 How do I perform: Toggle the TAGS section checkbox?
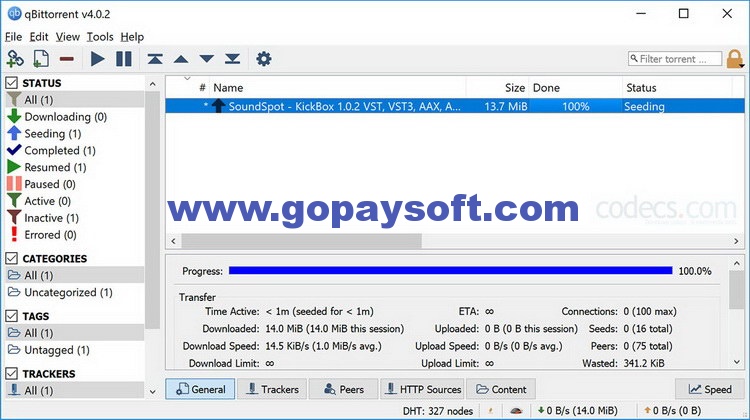(x=12, y=316)
